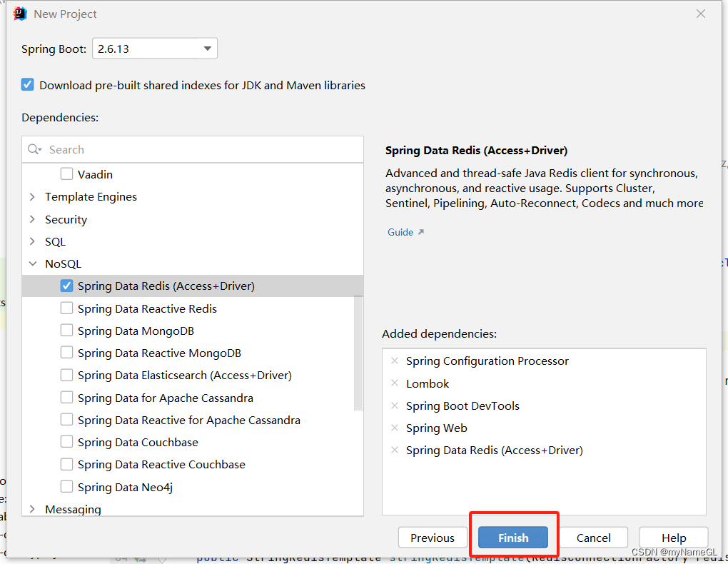Select the NoSQL tree label

click(63, 264)
